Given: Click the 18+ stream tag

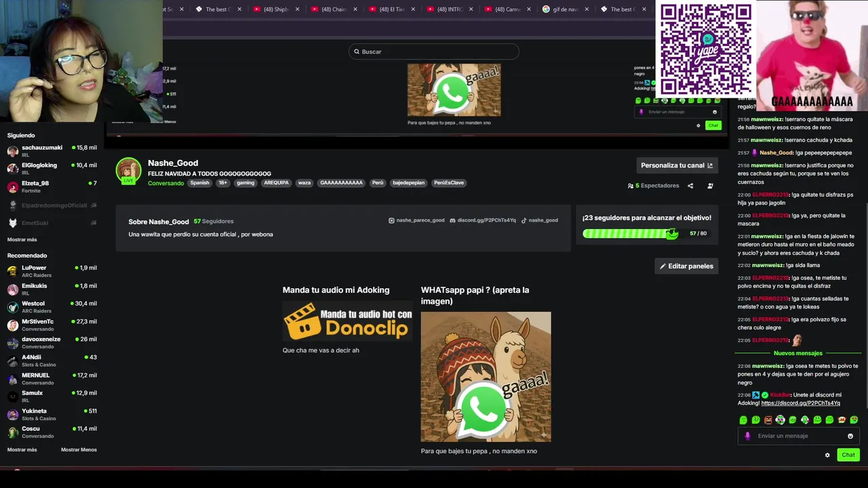Looking at the screenshot, I should (x=222, y=183).
